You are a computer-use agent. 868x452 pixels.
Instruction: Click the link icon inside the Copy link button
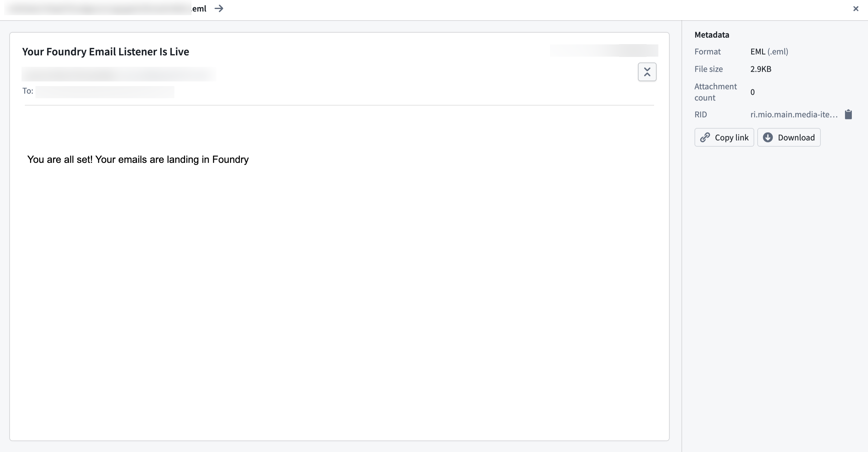click(x=706, y=137)
